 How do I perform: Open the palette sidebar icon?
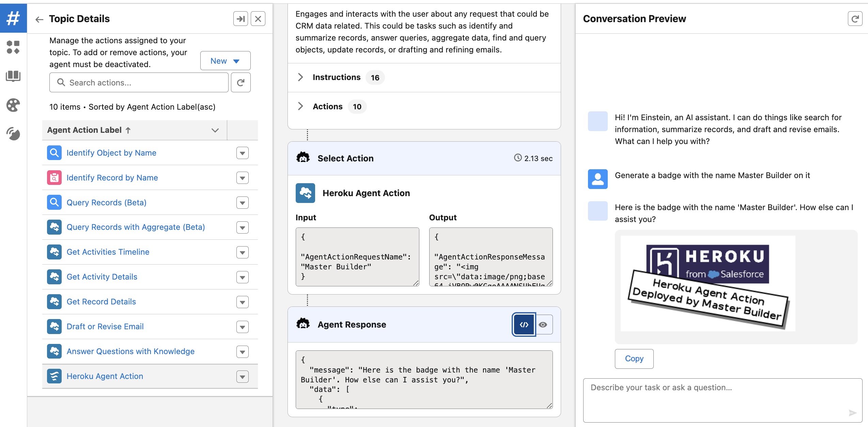pos(13,105)
